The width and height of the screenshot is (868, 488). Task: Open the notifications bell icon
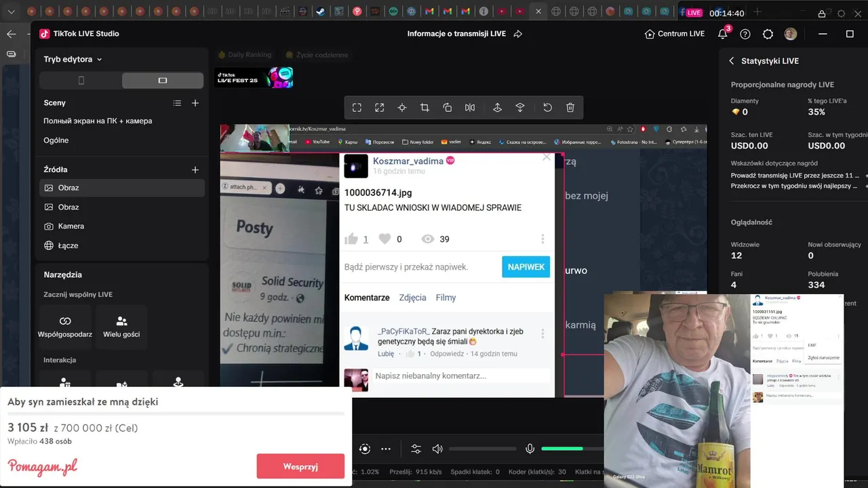(x=723, y=34)
